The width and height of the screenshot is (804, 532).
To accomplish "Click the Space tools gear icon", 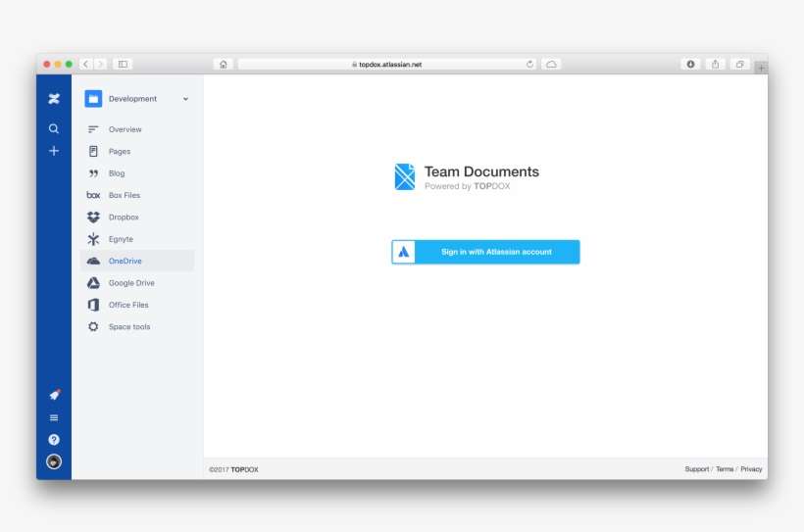I will 93,326.
